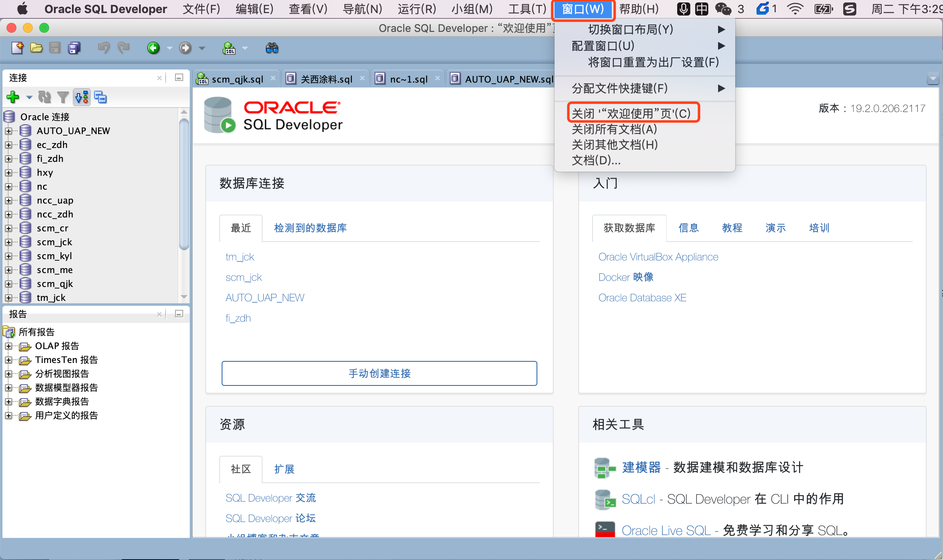The height and width of the screenshot is (560, 943).
Task: Expand the OLAP 报告 folder
Action: tap(9, 346)
